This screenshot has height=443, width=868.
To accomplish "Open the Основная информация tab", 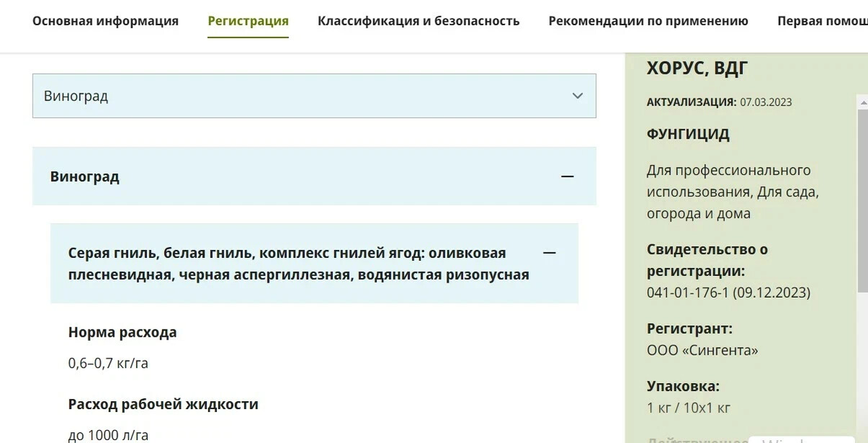I will 106,21.
